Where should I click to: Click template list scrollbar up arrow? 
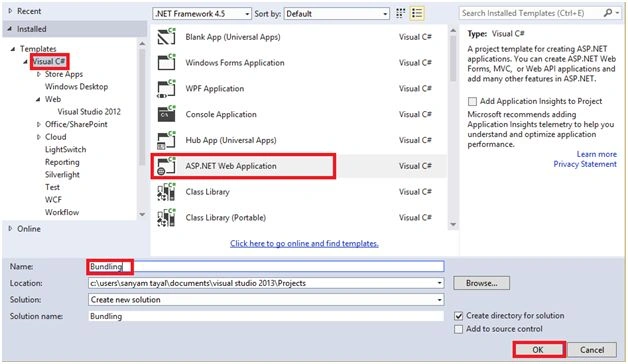click(x=453, y=30)
